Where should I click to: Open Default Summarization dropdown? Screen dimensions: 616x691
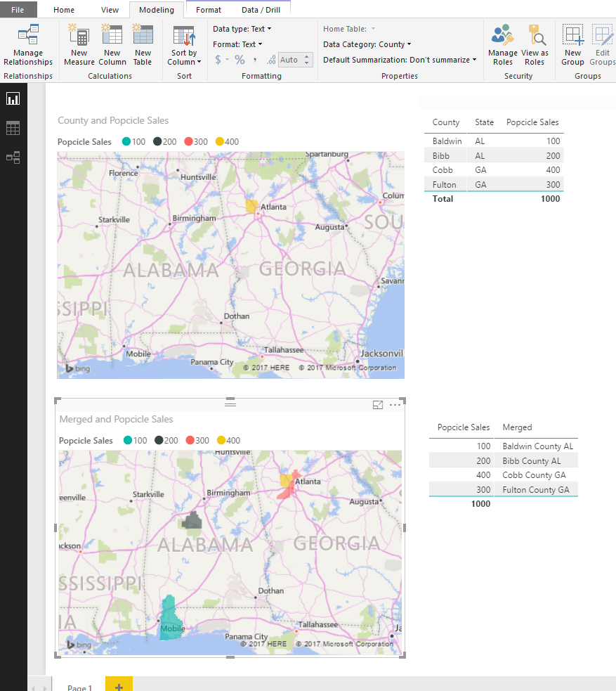[400, 60]
